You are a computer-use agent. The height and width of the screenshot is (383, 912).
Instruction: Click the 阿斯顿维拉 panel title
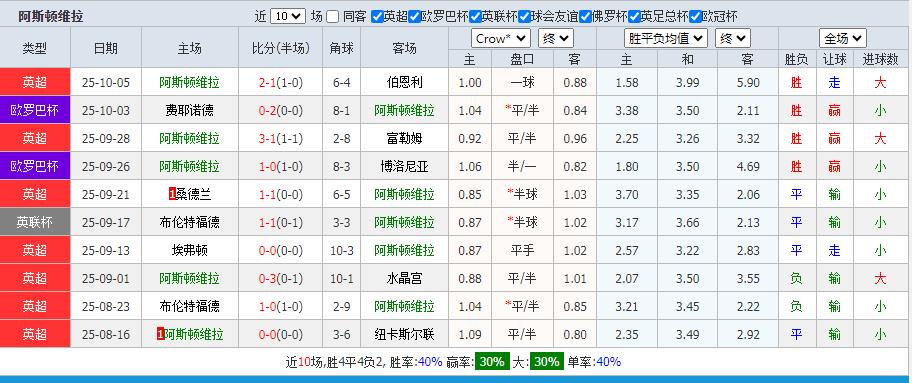tap(51, 16)
